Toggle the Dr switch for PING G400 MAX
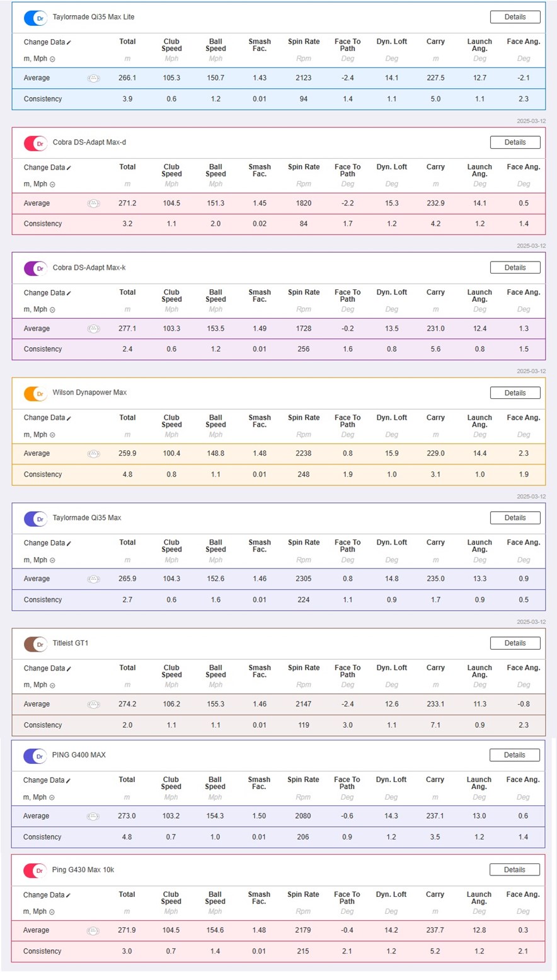 tap(35, 756)
